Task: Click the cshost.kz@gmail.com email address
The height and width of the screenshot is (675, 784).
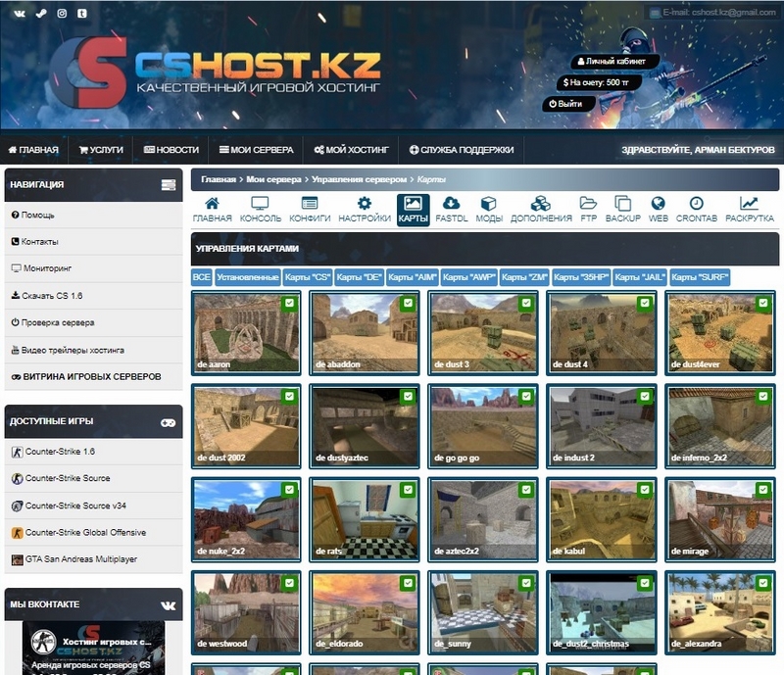Action: click(734, 12)
